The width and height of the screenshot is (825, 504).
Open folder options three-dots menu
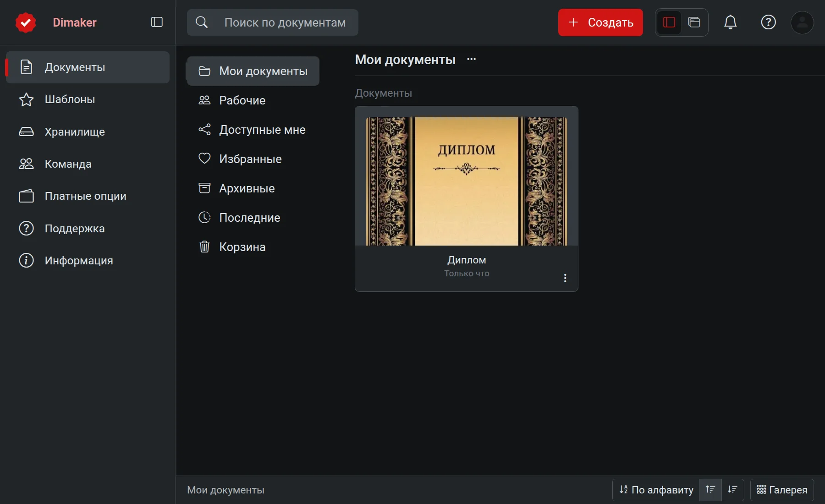click(471, 59)
